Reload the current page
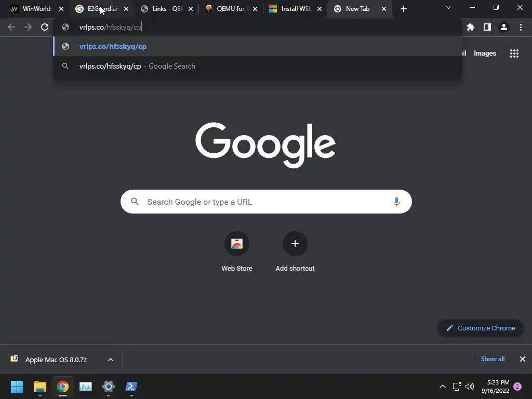Viewport: 532px width, 399px height. [45, 27]
